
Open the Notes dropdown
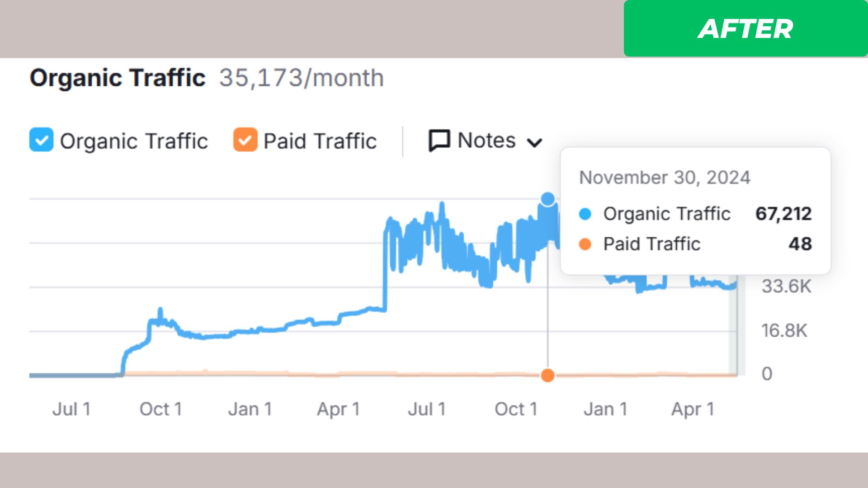[x=486, y=141]
